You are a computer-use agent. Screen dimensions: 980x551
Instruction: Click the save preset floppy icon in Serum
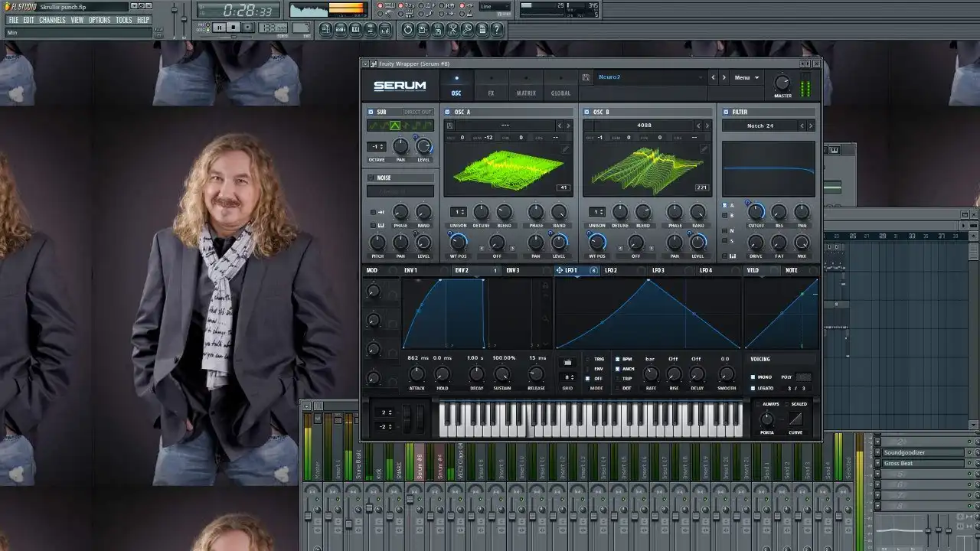pyautogui.click(x=586, y=77)
